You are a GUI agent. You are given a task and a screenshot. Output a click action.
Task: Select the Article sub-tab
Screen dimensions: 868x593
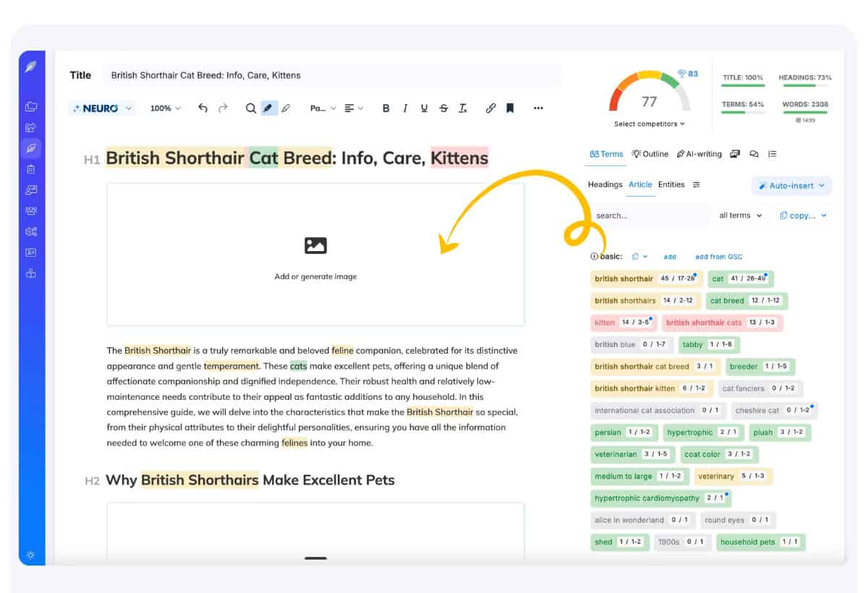640,184
